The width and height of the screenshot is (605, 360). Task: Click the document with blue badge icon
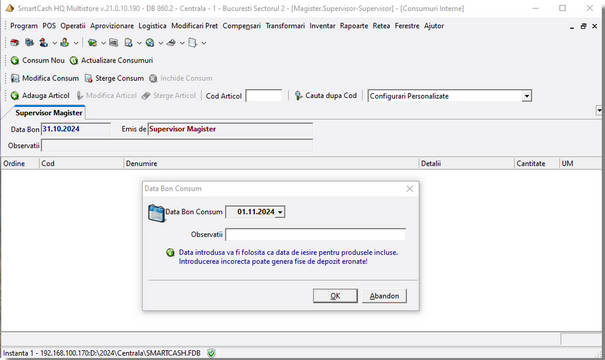(x=128, y=43)
